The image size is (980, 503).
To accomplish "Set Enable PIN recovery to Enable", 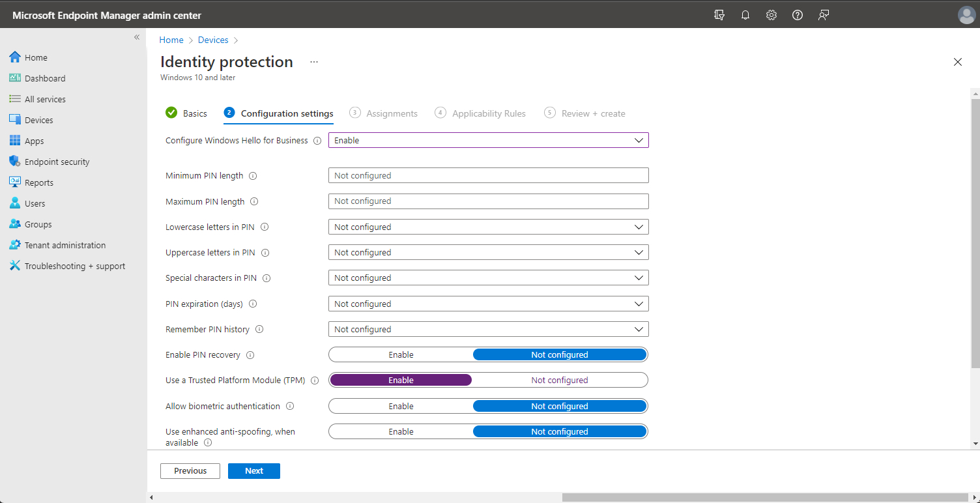I will [x=401, y=355].
